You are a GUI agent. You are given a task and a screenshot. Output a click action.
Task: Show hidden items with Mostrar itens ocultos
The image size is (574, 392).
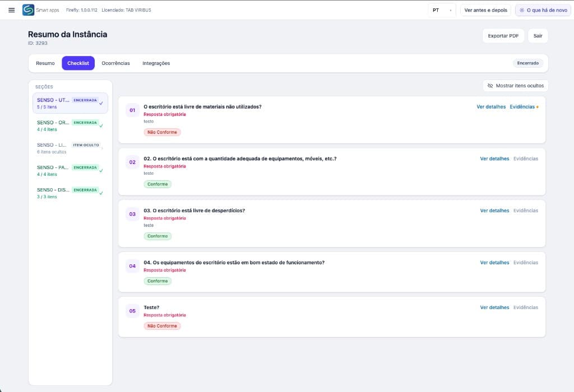coord(516,86)
